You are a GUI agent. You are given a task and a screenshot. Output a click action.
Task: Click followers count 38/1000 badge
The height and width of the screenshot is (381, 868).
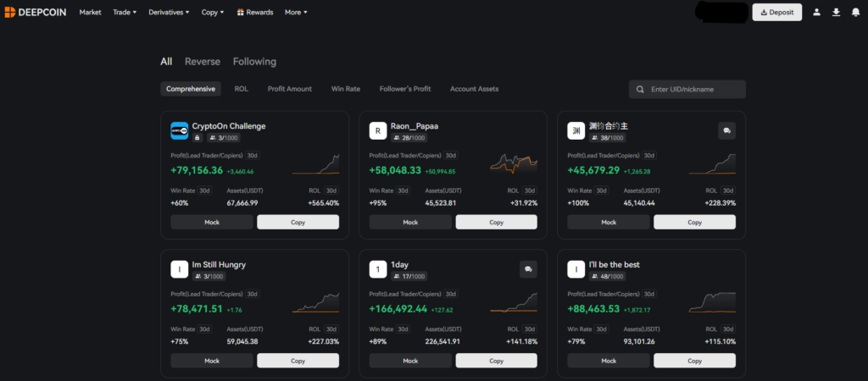click(608, 138)
